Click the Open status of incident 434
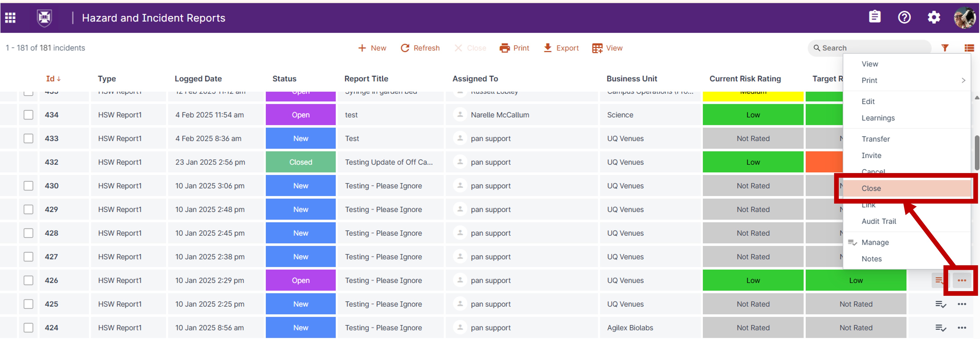This screenshot has width=980, height=339. (300, 115)
